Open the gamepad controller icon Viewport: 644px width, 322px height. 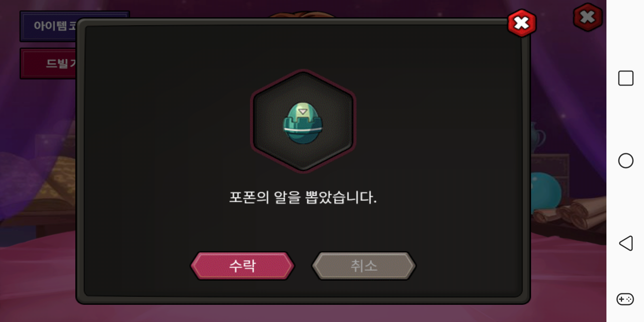coord(625,299)
